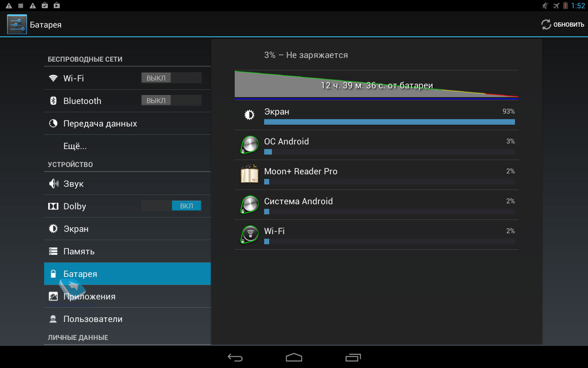
Task: Tap the muted sound icon in status bar
Action: pyautogui.click(x=545, y=6)
